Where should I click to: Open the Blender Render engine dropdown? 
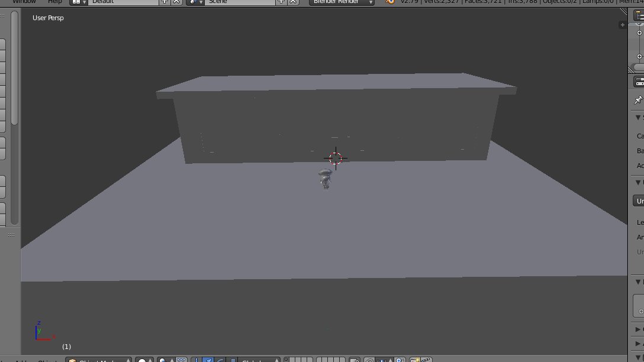(x=342, y=2)
